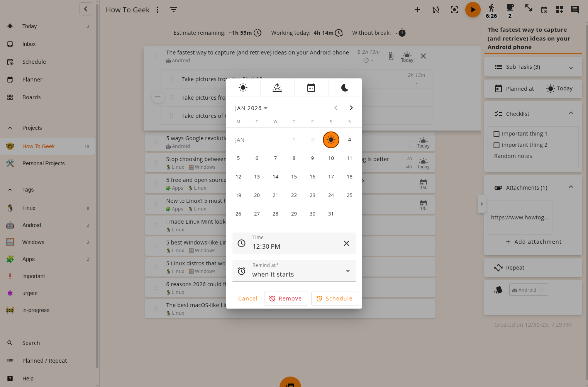Open Help in the sidebar
The width and height of the screenshot is (588, 387).
tap(48, 379)
